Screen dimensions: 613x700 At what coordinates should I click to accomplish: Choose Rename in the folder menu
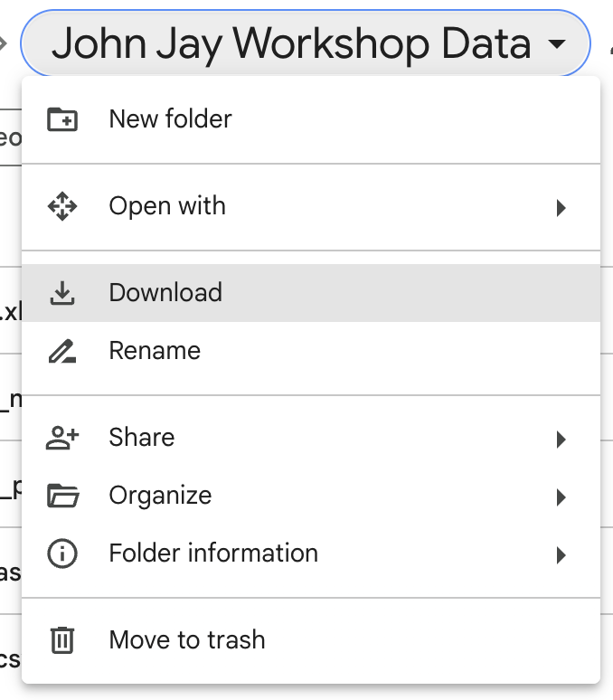click(x=311, y=351)
